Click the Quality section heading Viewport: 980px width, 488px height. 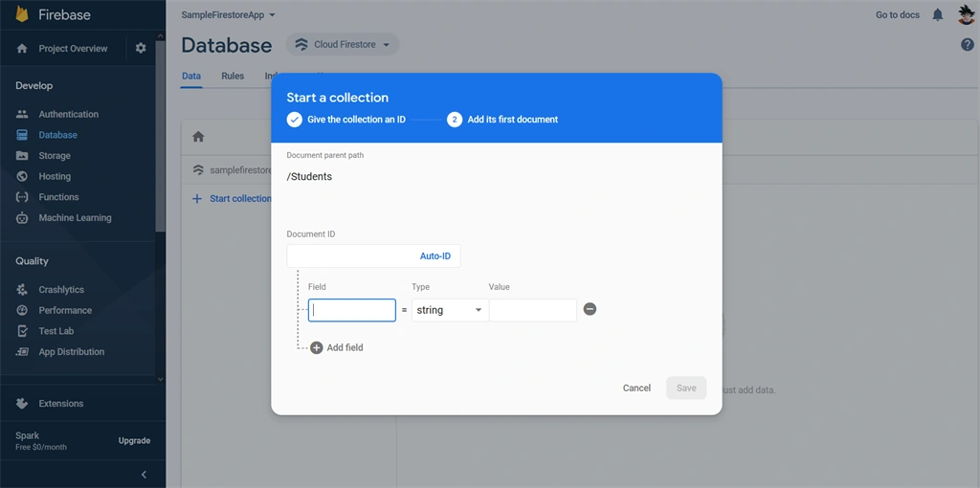click(x=32, y=261)
